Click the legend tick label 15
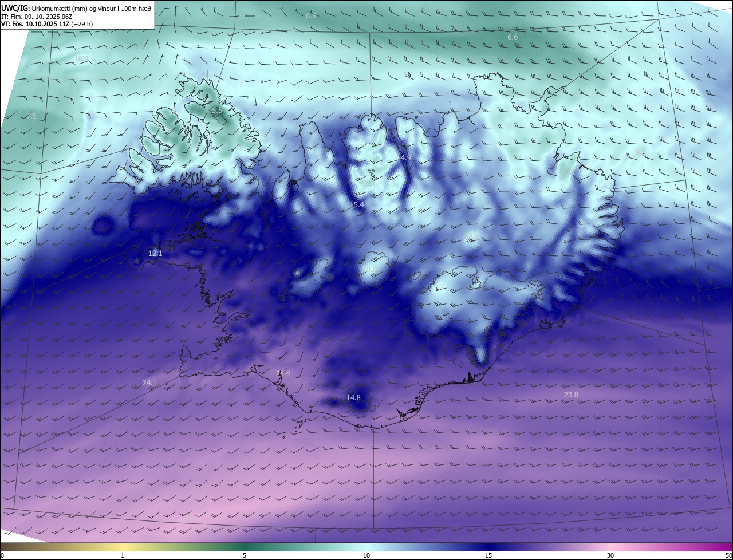Image resolution: width=733 pixels, height=560 pixels. [488, 555]
